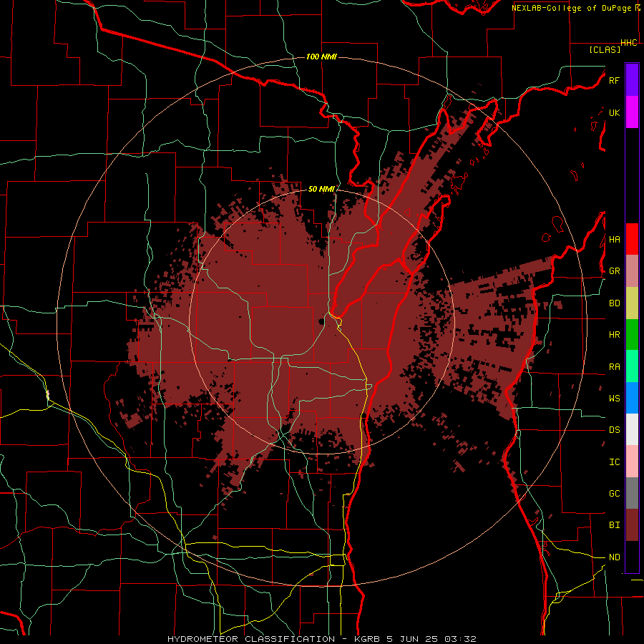Click the [CLAS] legend header
This screenshot has width=644, height=644.
[605, 49]
